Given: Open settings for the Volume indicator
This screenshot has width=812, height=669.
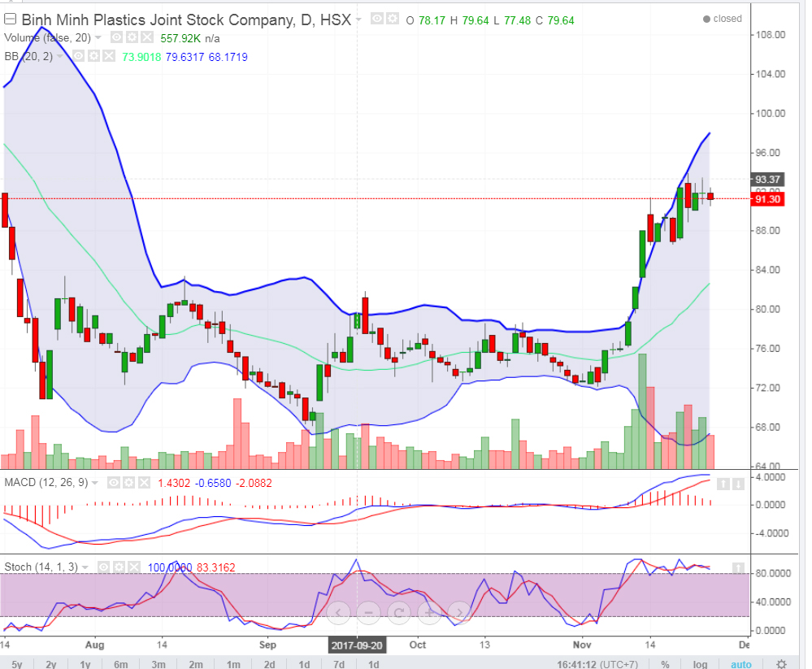Looking at the screenshot, I should [x=131, y=37].
